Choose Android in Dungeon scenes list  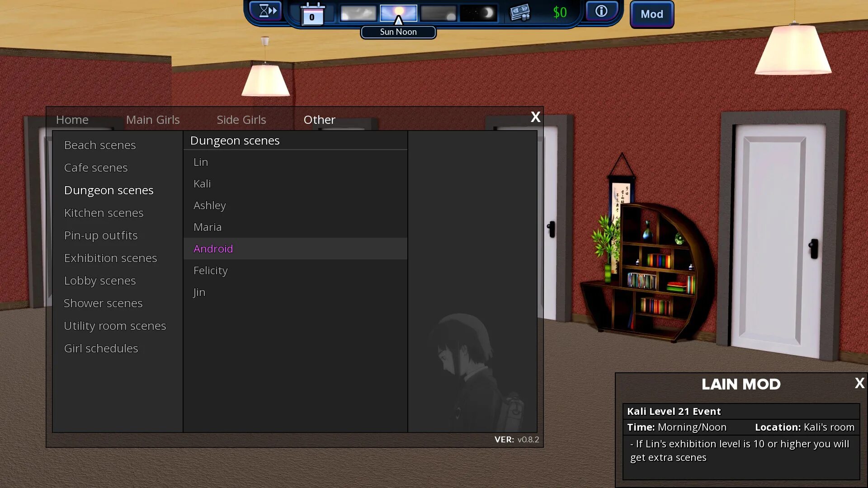click(213, 249)
